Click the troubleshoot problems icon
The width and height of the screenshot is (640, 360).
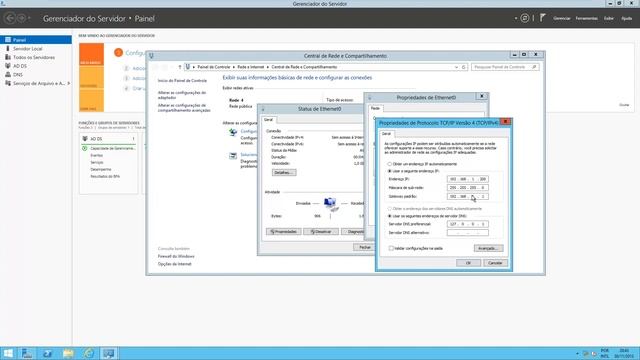pos(233,156)
